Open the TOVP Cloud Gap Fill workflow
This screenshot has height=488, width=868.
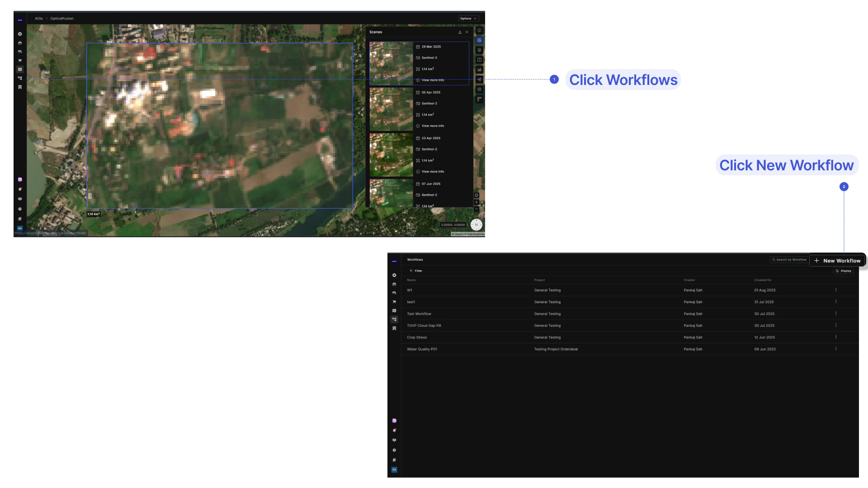(424, 325)
